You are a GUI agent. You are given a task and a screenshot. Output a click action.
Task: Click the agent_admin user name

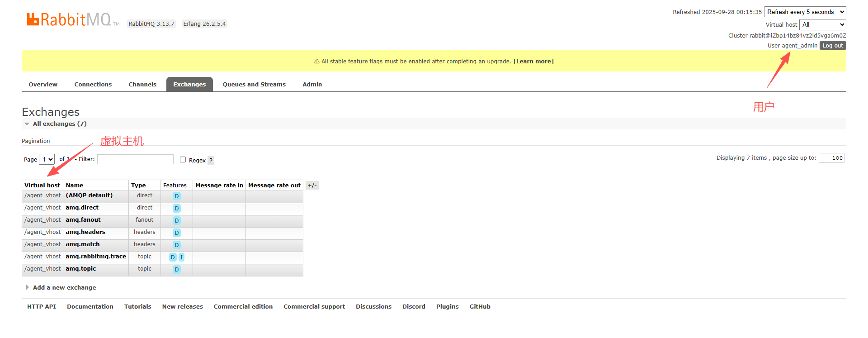[800, 46]
